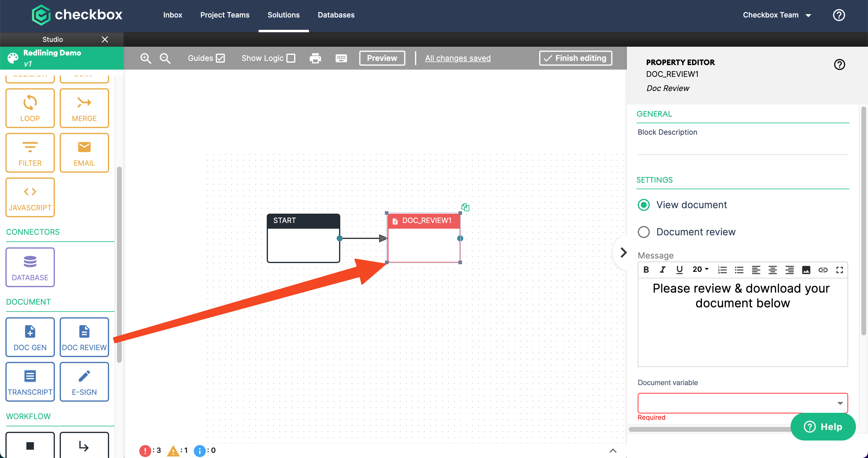The image size is (868, 458).
Task: Select the Database connector block
Action: pyautogui.click(x=30, y=267)
